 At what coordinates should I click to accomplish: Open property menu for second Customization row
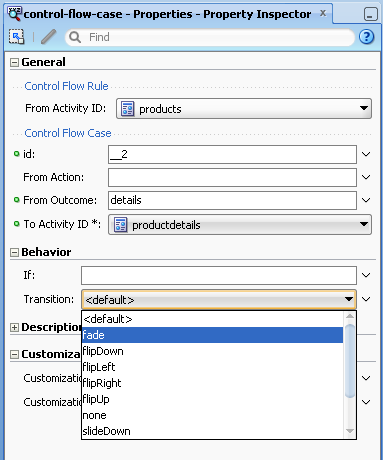(x=366, y=402)
